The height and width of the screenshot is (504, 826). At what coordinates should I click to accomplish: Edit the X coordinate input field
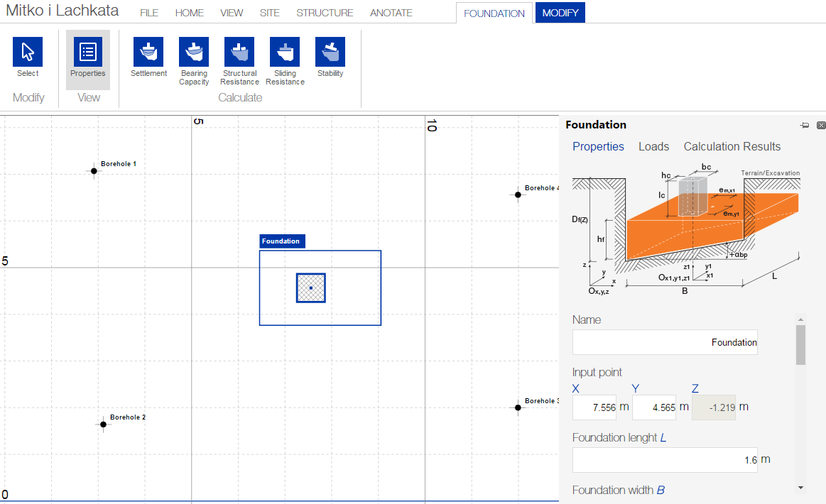tap(594, 407)
